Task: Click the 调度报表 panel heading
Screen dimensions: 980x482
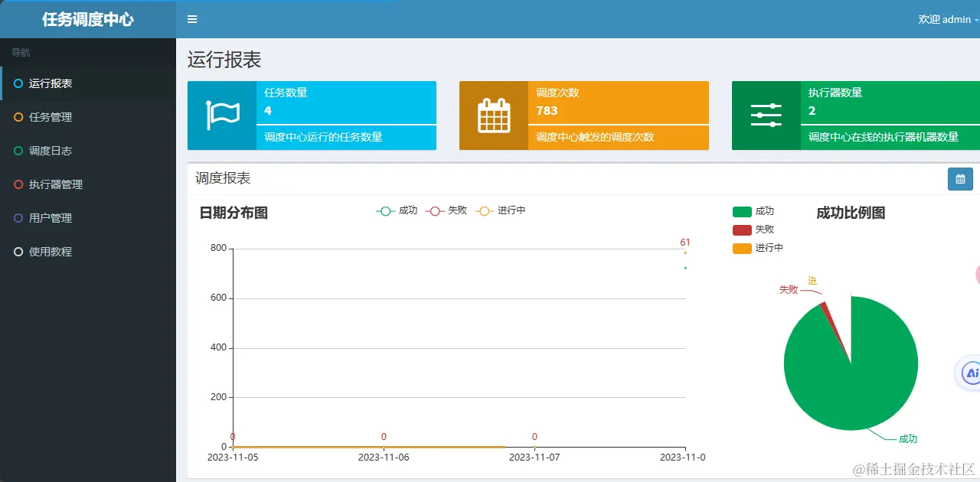Action: (223, 178)
